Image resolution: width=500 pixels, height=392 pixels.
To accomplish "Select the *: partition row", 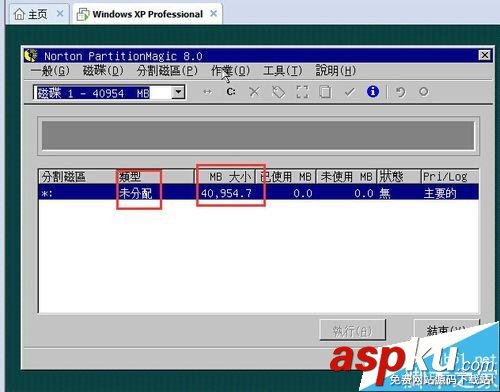I will 259,193.
